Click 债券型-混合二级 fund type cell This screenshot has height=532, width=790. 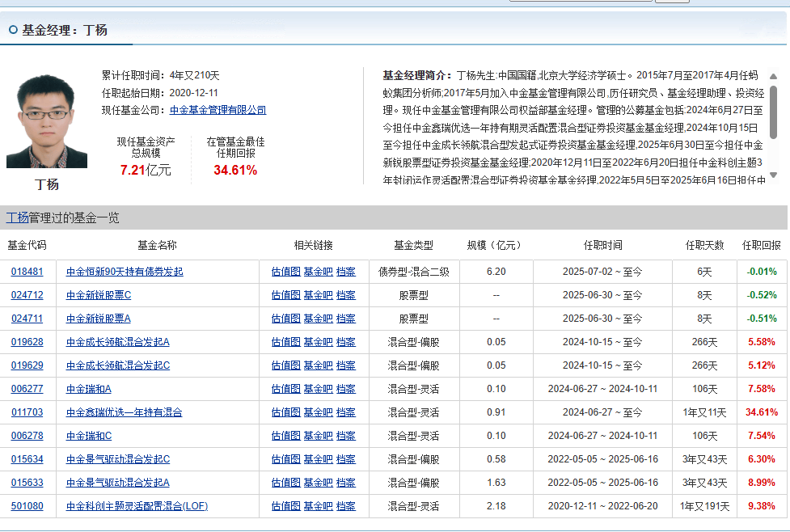414,272
